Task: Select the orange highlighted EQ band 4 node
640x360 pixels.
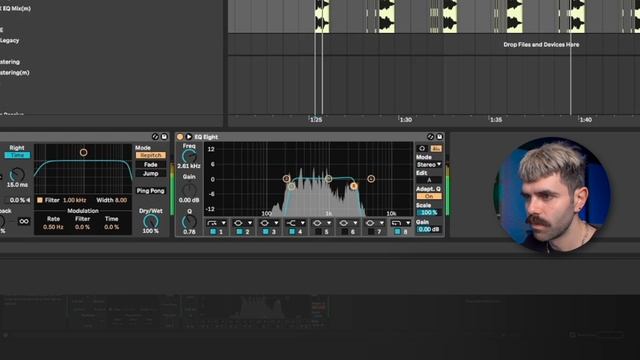Action: [353, 186]
